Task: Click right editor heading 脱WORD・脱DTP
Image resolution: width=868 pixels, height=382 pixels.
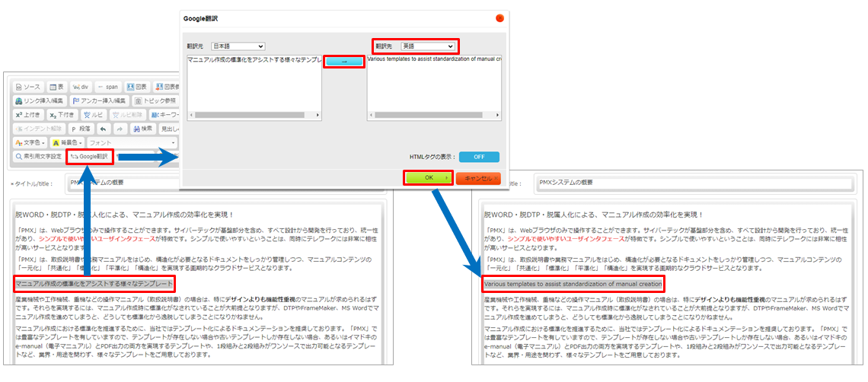Action: coord(593,215)
